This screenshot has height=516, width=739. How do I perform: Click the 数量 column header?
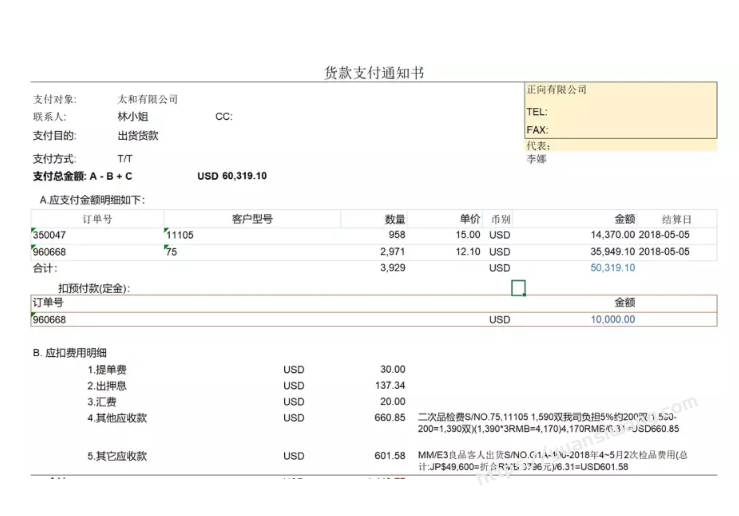[x=395, y=219]
